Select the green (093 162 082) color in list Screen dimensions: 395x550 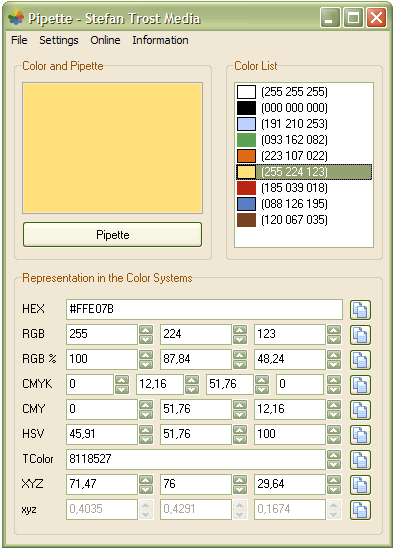tap(304, 140)
